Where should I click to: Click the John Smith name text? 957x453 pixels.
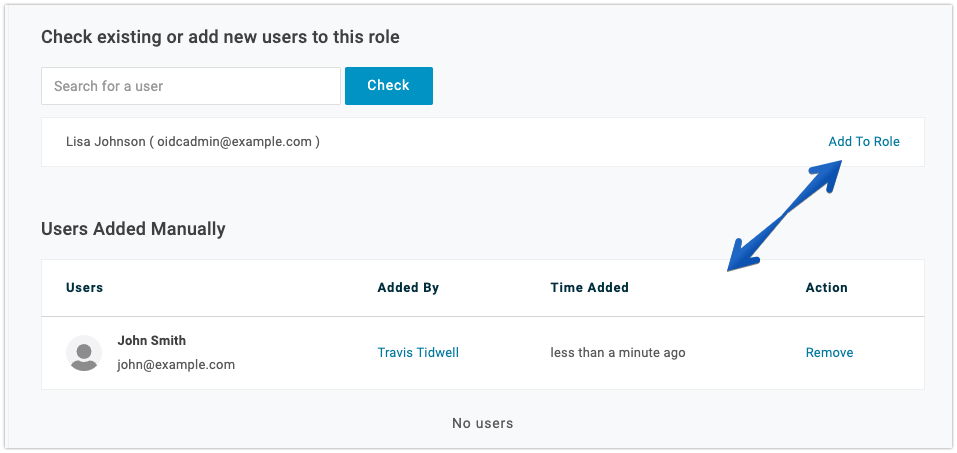click(x=151, y=341)
